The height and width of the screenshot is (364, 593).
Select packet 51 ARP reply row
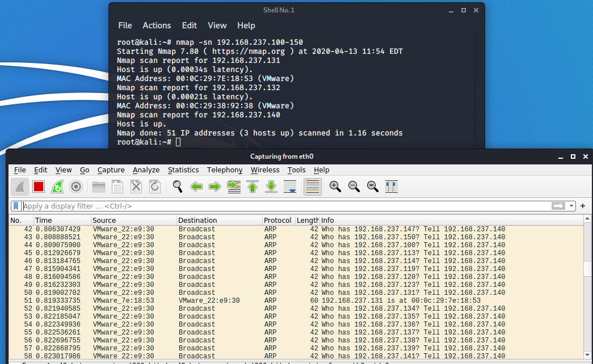click(284, 300)
